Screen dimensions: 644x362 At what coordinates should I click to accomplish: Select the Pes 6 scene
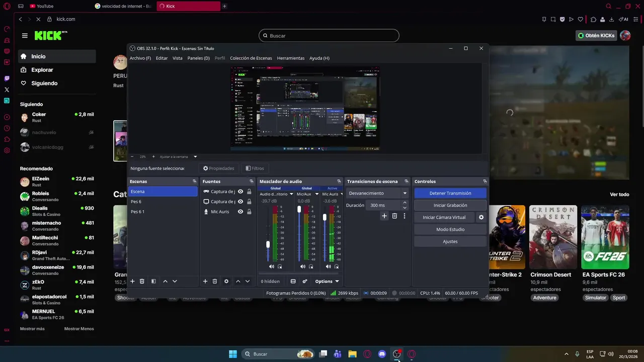[163, 202]
